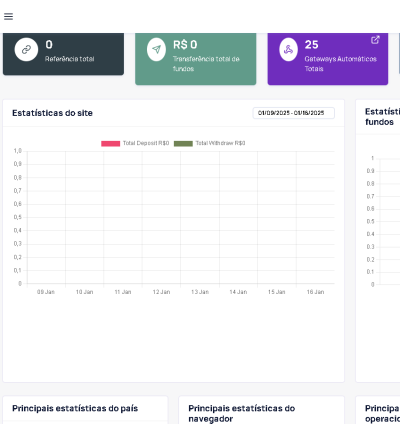Screen dimensions: 400x424
Task: Click the R$ 0 transfer value
Action: point(185,45)
